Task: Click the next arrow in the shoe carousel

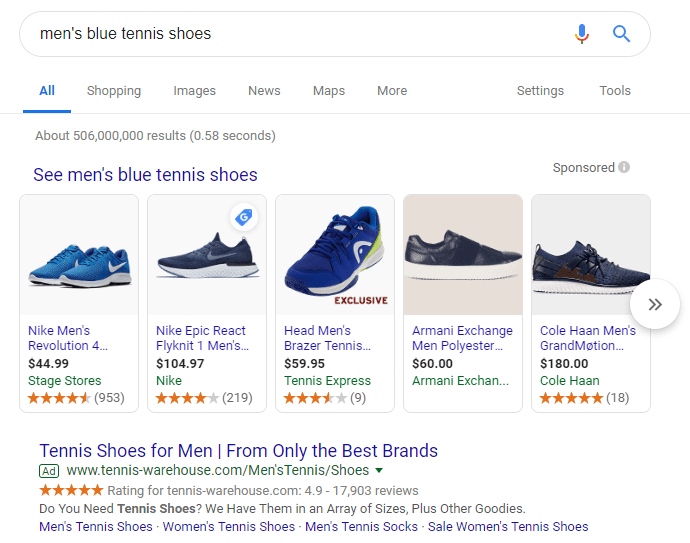Action: click(655, 304)
